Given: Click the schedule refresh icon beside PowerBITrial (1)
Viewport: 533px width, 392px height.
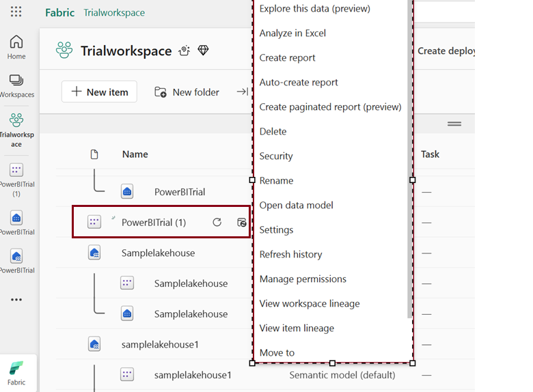Looking at the screenshot, I should pyautogui.click(x=241, y=222).
